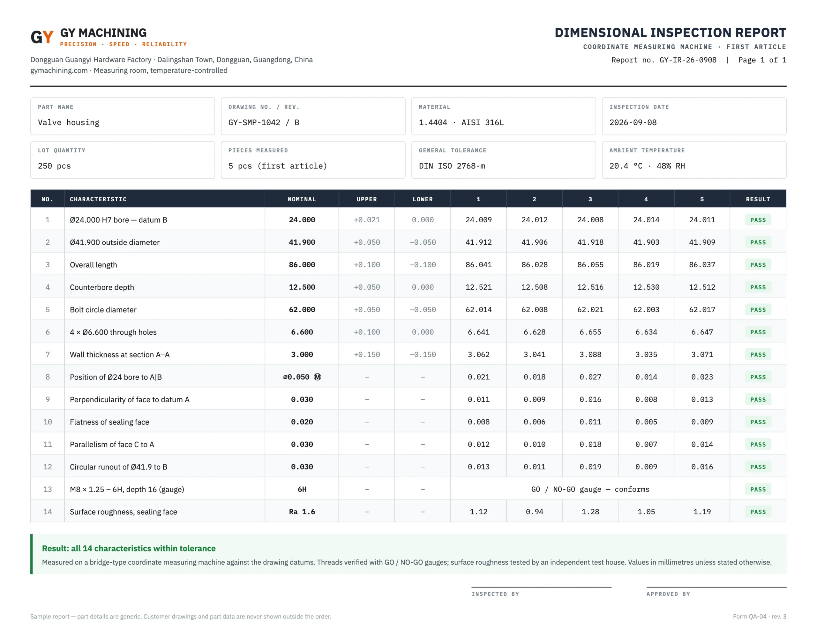Click the 'Ra 1.6' nominal value
The width and height of the screenshot is (817, 644).
click(302, 512)
